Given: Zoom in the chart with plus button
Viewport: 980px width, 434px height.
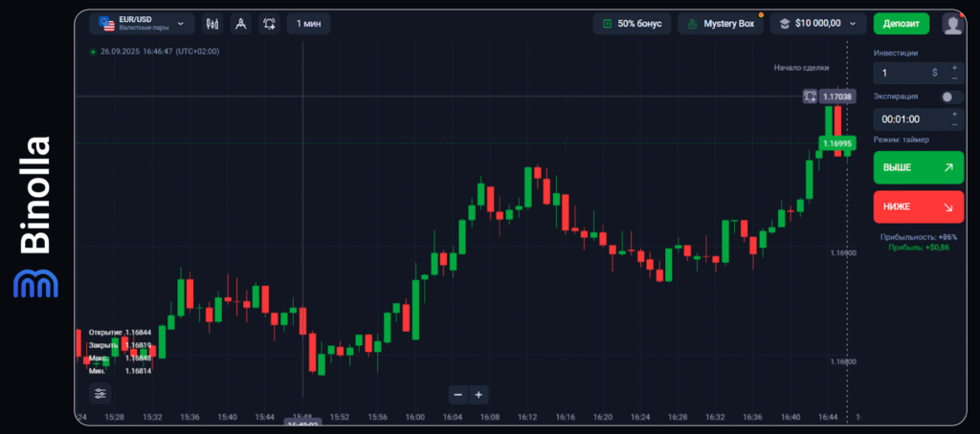Looking at the screenshot, I should pos(479,394).
